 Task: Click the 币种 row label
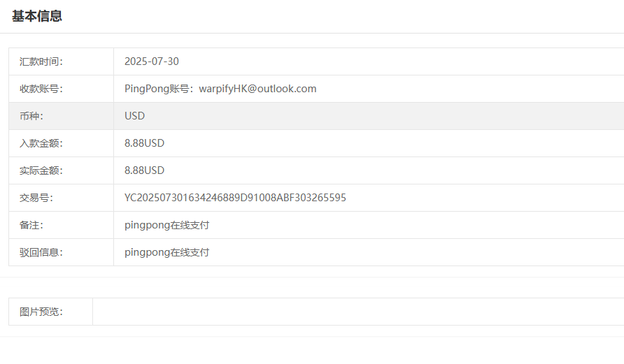tap(31, 116)
